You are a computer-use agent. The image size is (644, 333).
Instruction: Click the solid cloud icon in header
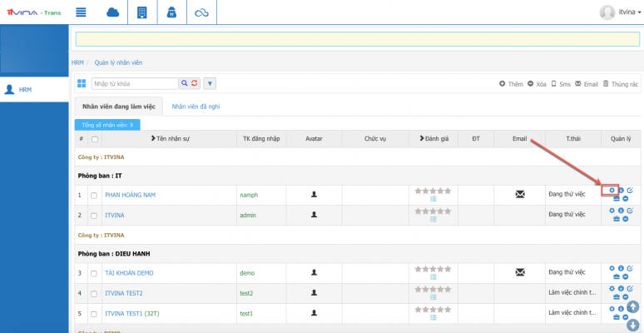(x=112, y=12)
